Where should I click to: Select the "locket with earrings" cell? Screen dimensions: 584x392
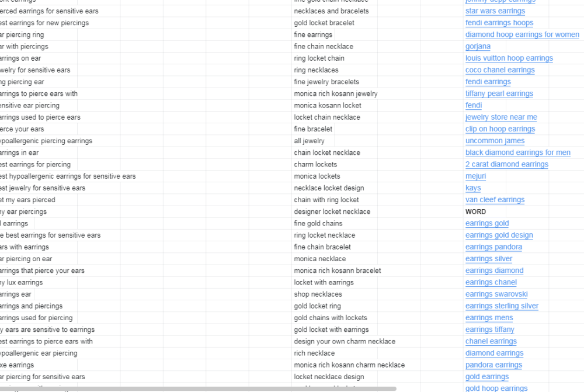(x=324, y=282)
